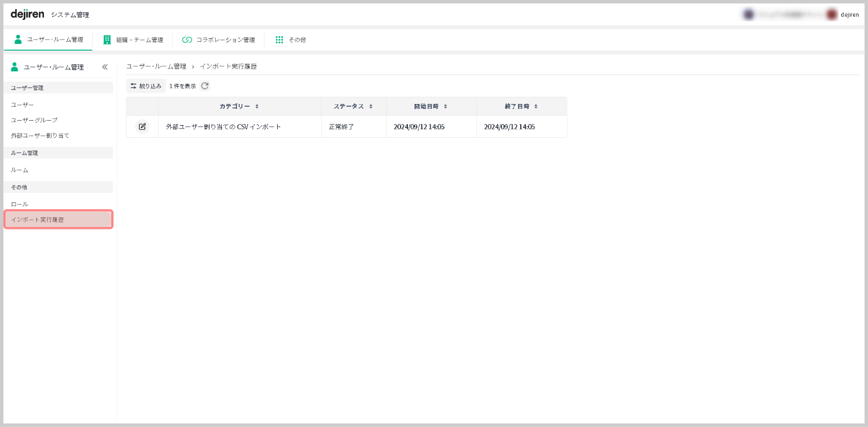Click the dejiren logo
This screenshot has width=868, height=427.
click(x=27, y=14)
